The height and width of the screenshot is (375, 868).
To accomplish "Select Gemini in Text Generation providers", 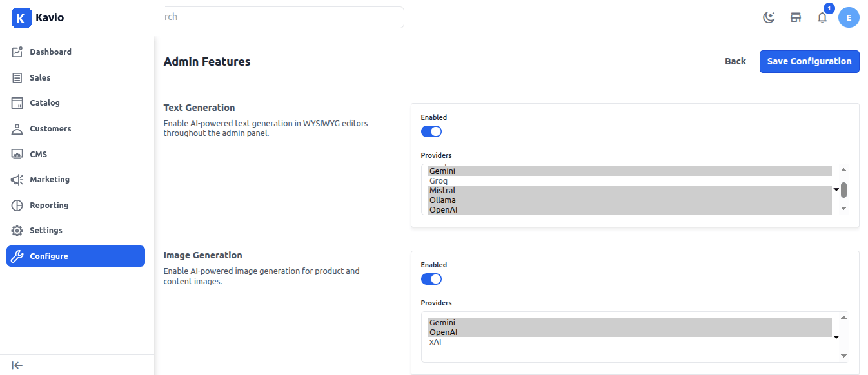I will click(630, 171).
